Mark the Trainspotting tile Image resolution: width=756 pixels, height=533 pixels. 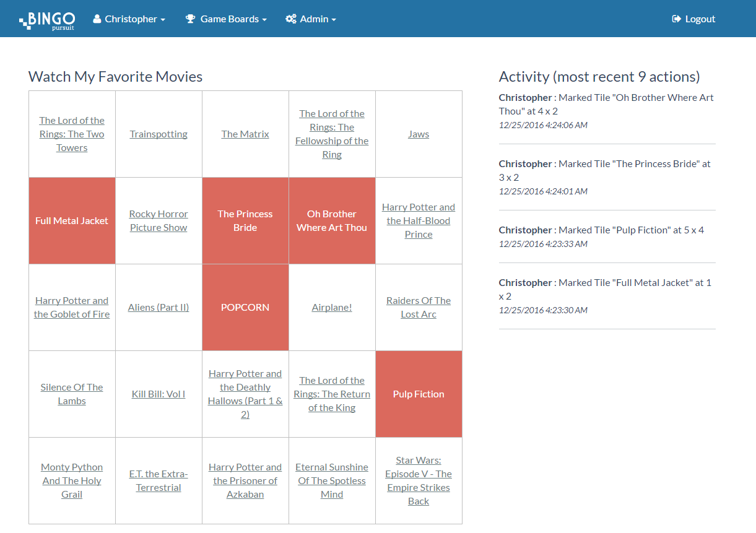(x=159, y=134)
